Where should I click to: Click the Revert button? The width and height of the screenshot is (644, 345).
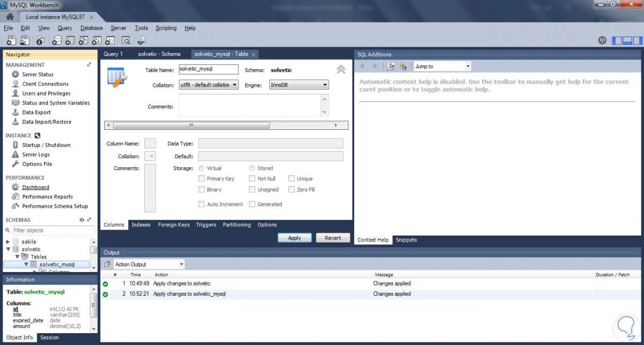pyautogui.click(x=333, y=238)
